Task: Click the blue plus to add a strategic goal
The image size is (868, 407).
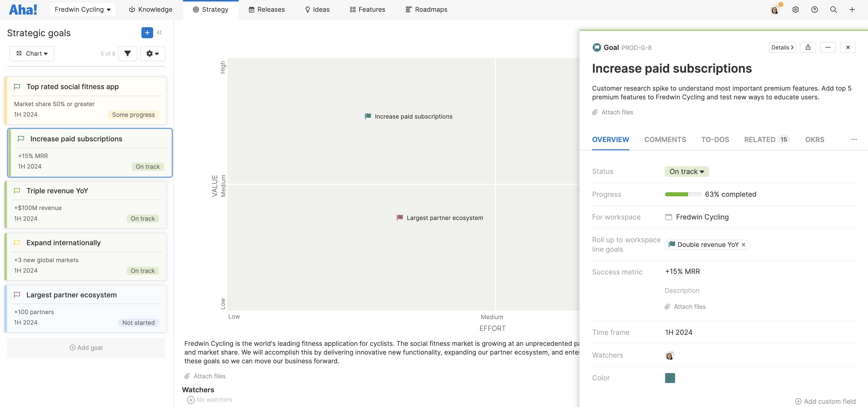Action: 147,33
